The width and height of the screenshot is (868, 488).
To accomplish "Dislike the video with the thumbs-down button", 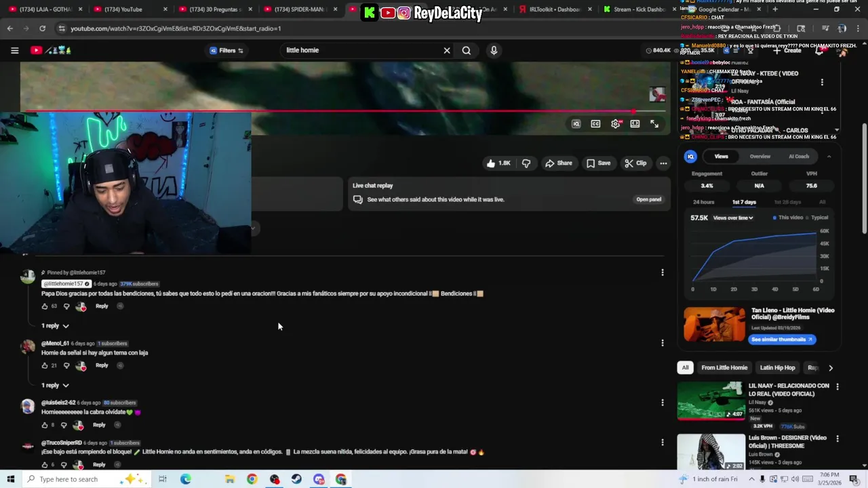I will [526, 163].
